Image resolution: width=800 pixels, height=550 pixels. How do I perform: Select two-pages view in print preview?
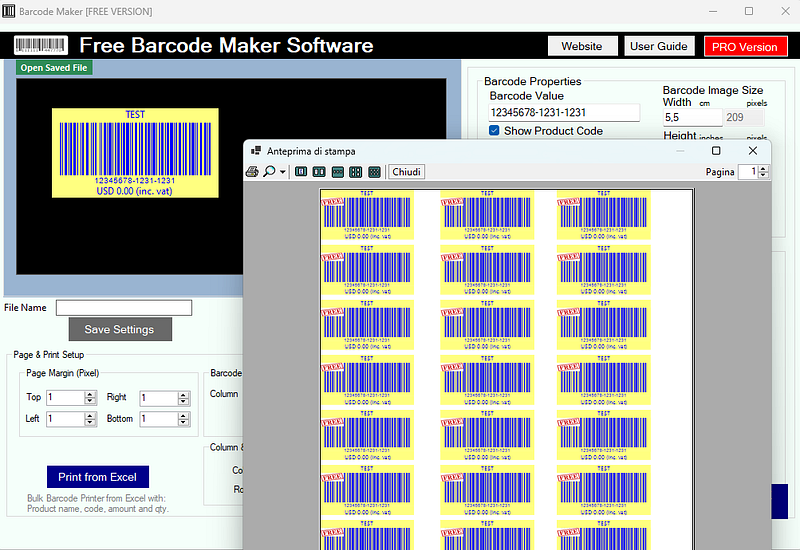point(319,172)
